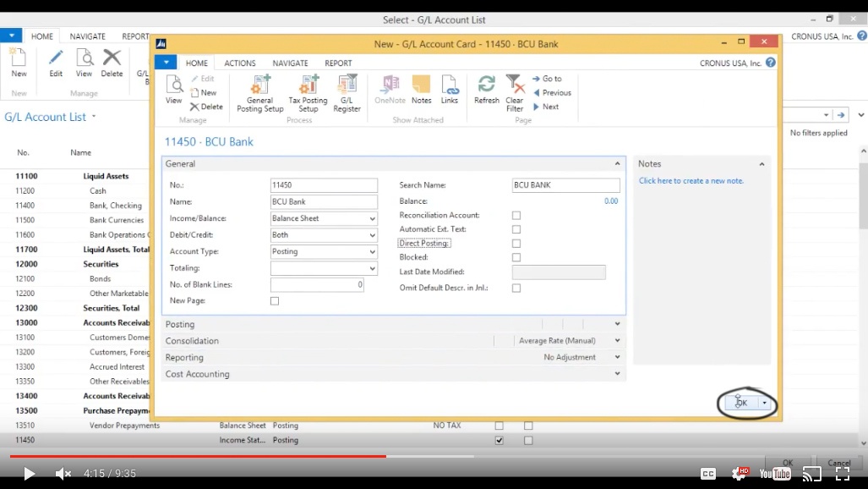The height and width of the screenshot is (489, 868).
Task: Collapse the General FastTab
Action: coord(617,163)
